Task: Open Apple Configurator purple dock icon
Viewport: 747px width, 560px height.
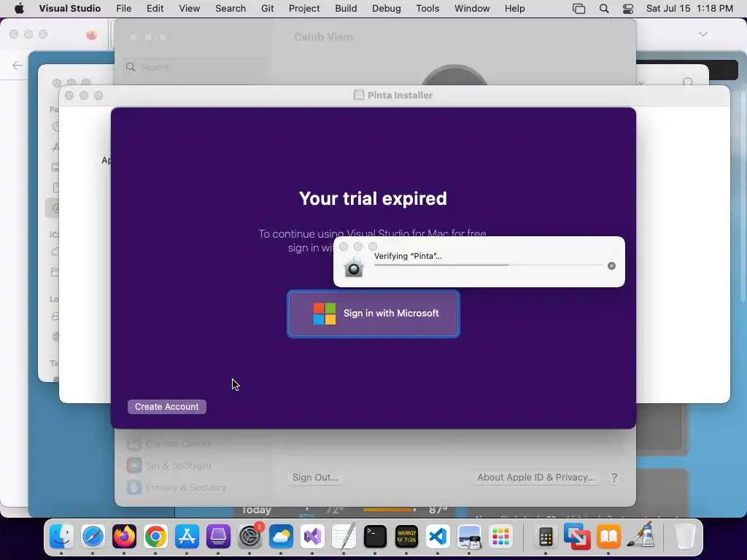Action: click(x=218, y=537)
